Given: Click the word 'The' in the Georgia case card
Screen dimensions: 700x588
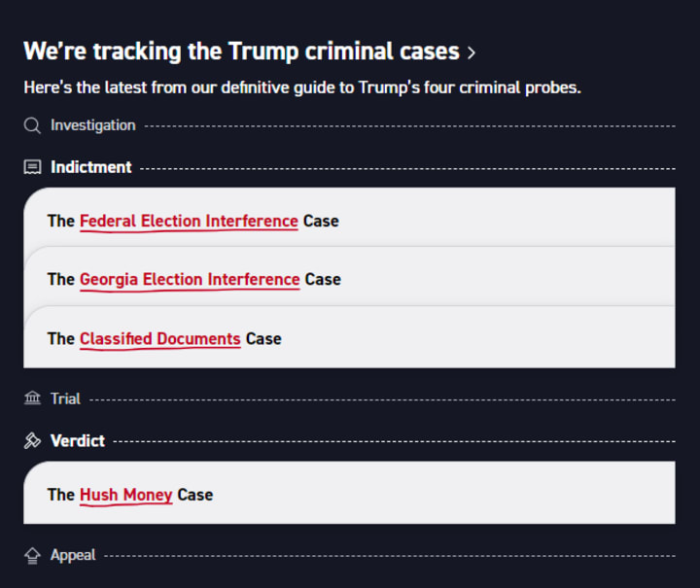Looking at the screenshot, I should pyautogui.click(x=60, y=279).
